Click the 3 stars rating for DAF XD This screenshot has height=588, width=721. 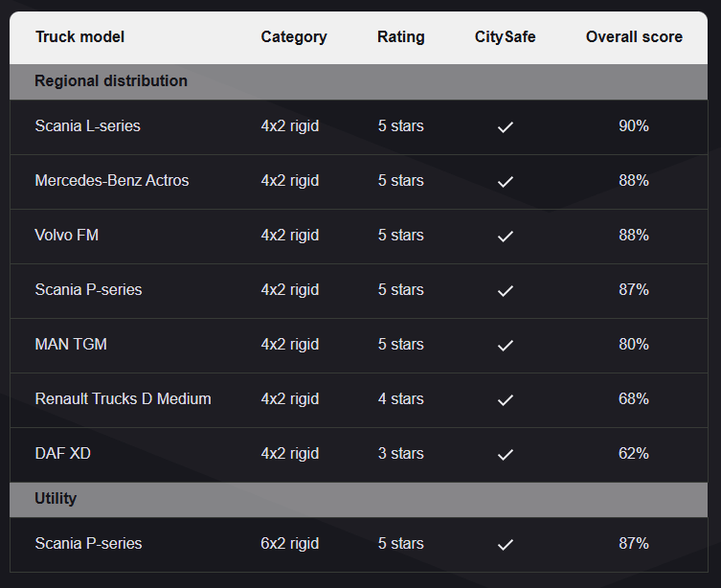tap(400, 454)
